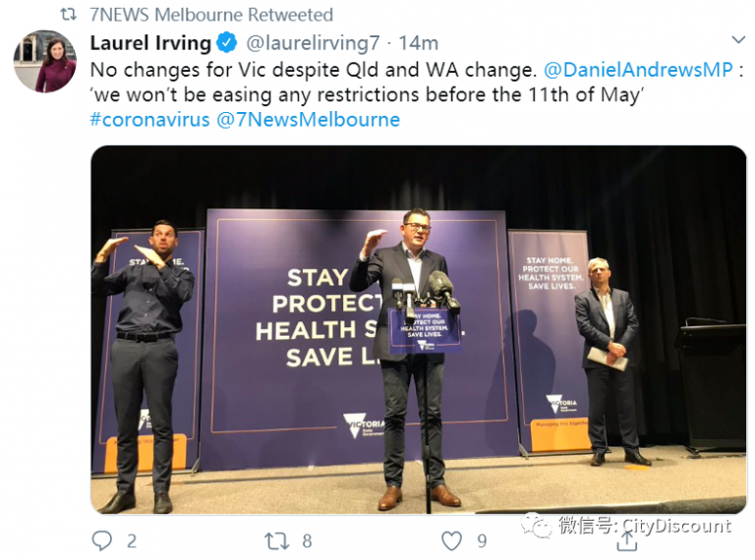755x560 pixels.
Task: Like the tweet with the heart icon
Action: (451, 541)
